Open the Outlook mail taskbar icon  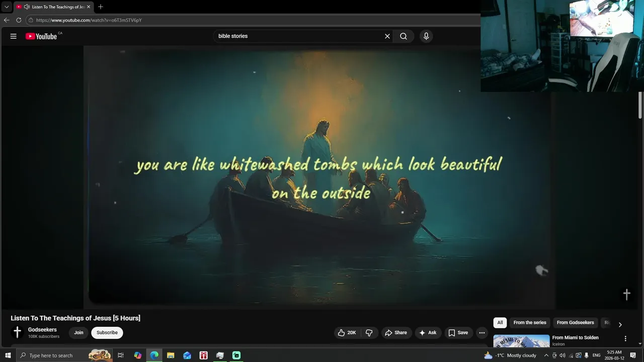(x=187, y=355)
